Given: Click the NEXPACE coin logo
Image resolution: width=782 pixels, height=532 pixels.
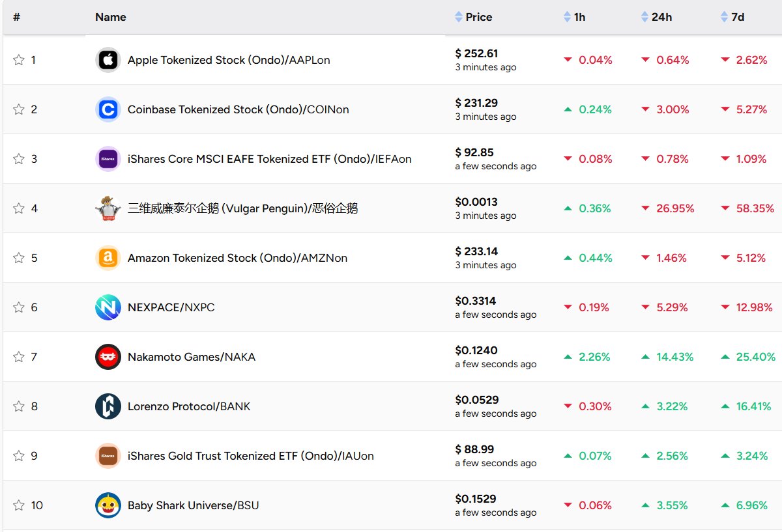Looking at the screenshot, I should coord(108,307).
